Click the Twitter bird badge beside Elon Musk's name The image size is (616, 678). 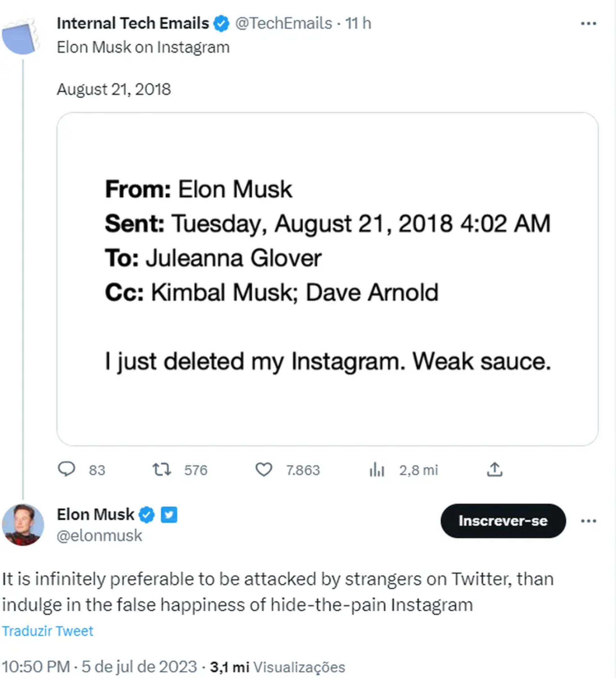click(169, 515)
